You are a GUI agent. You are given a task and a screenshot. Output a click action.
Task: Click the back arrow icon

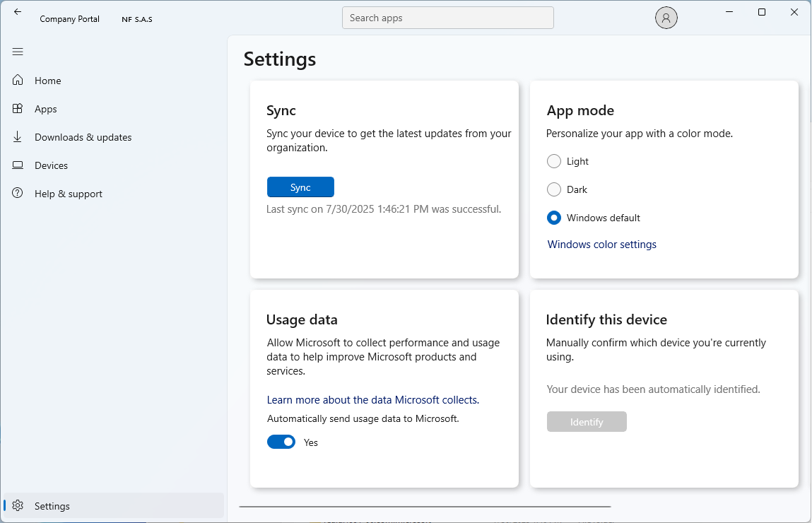tap(18, 12)
